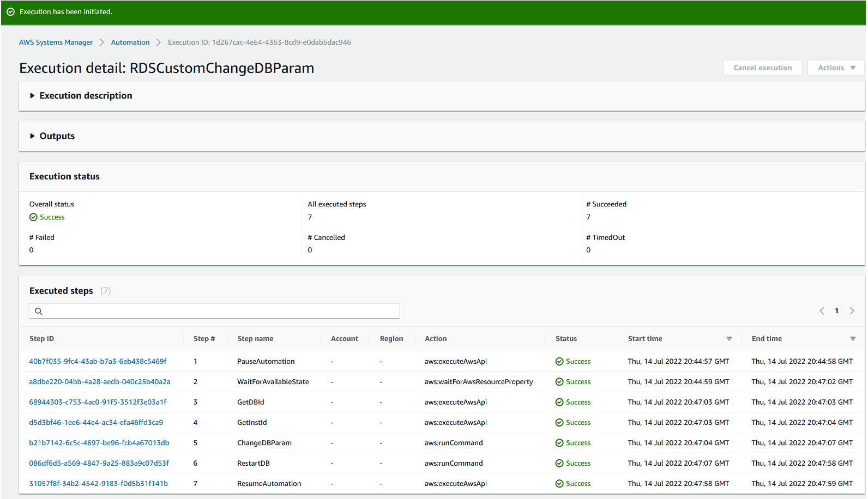Click the Success status icon for RestartDB step
The width and height of the screenshot is (868, 499).
click(559, 464)
